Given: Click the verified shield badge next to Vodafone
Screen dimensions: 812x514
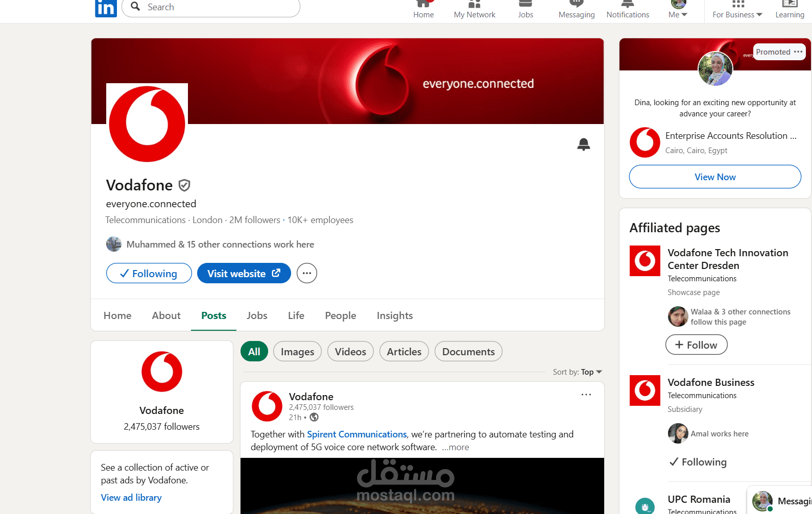Looking at the screenshot, I should pyautogui.click(x=184, y=185).
